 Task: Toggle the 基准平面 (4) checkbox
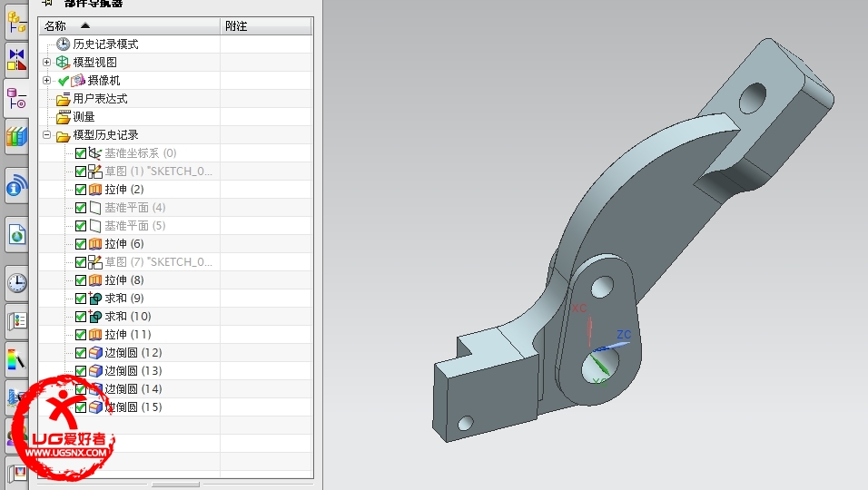pos(81,208)
